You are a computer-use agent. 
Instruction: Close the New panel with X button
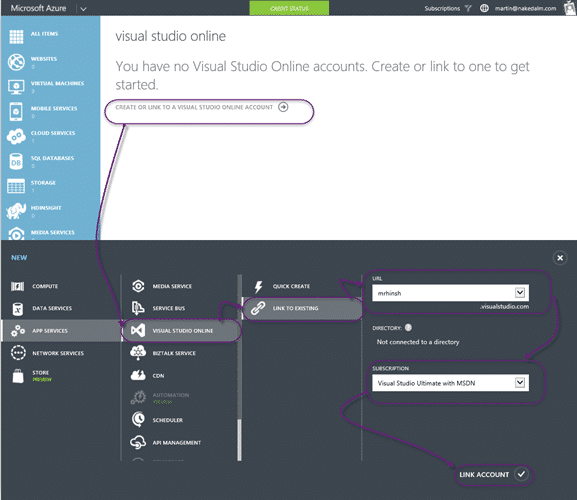560,258
